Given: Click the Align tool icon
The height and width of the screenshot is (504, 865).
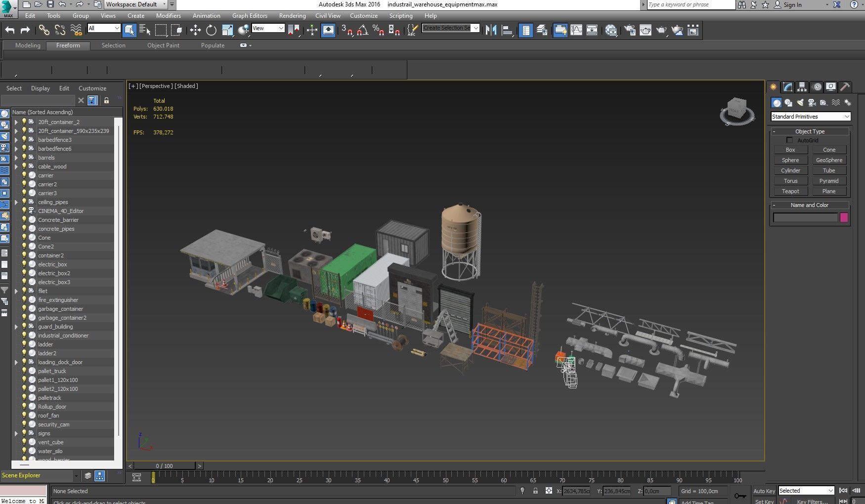Looking at the screenshot, I should pyautogui.click(x=507, y=30).
